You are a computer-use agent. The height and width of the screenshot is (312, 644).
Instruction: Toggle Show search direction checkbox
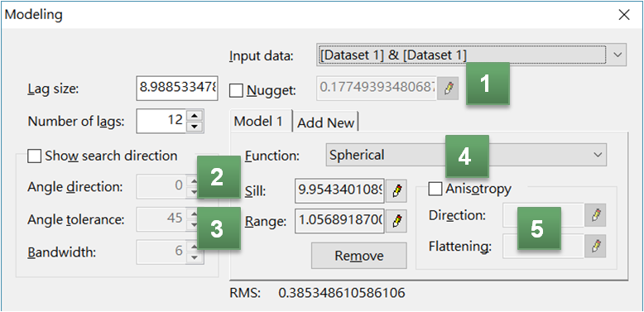34,156
